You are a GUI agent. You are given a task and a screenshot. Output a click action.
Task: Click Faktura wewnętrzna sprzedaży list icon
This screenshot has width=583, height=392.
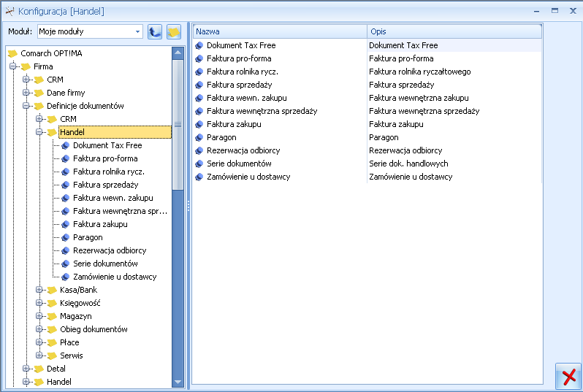point(199,111)
